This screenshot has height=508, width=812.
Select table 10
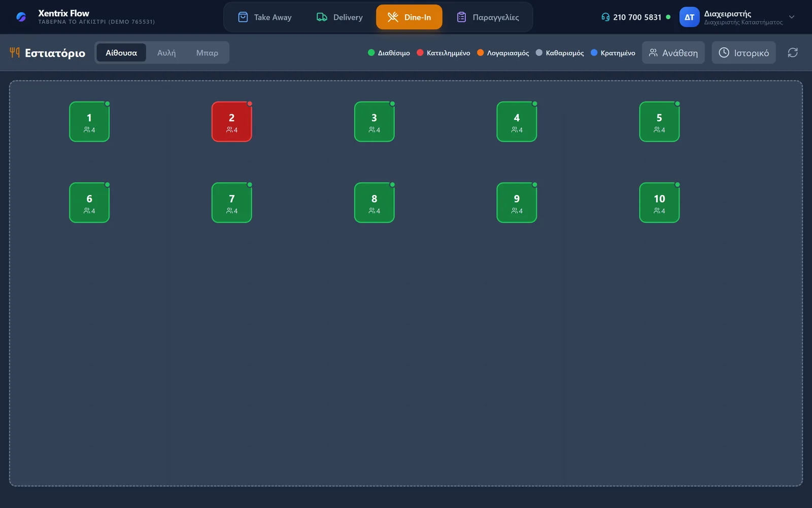click(x=659, y=203)
